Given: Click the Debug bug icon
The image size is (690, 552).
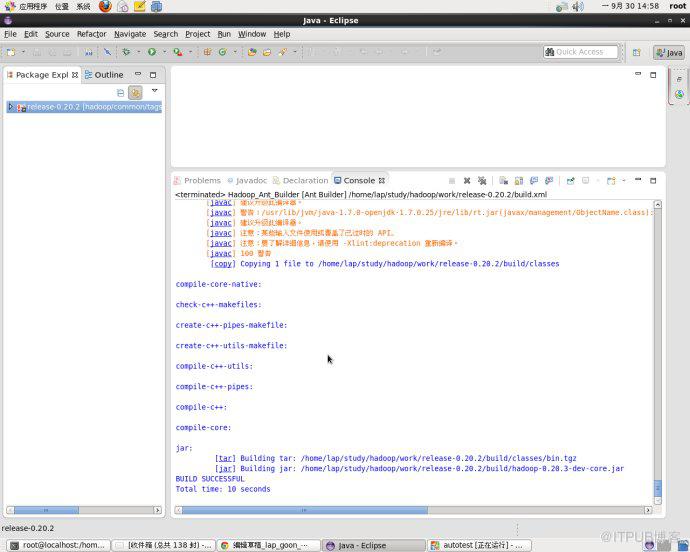Looking at the screenshot, I should 126,52.
